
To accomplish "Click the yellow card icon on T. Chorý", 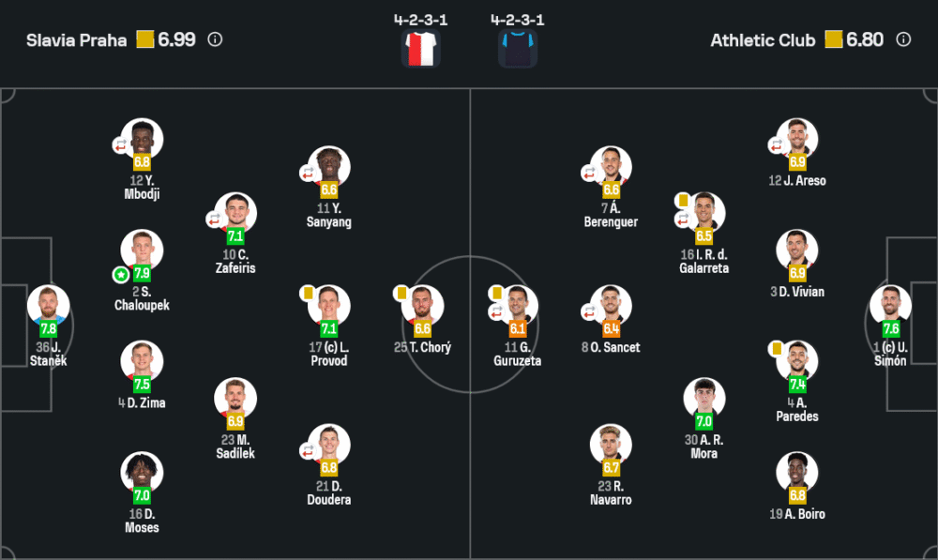I will [x=400, y=293].
